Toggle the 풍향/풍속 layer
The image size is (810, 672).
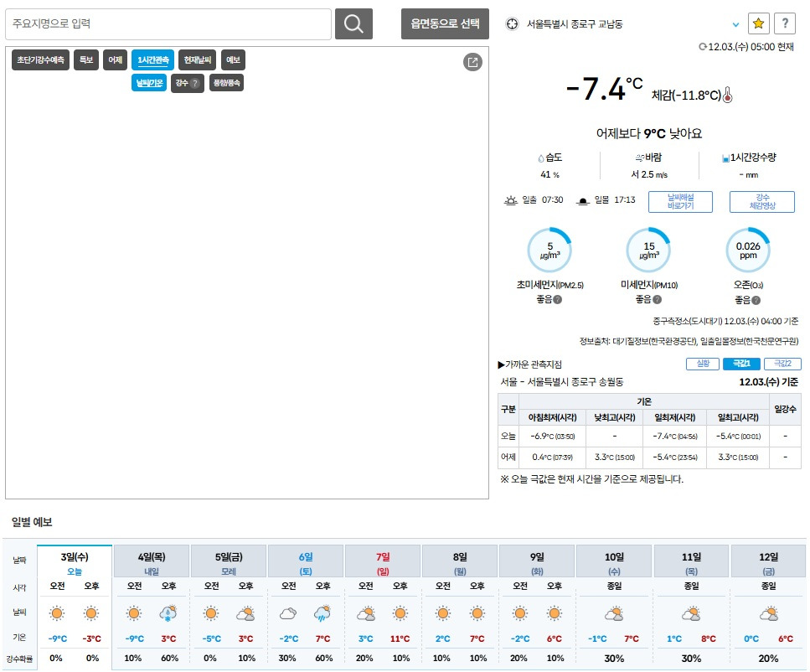click(226, 83)
